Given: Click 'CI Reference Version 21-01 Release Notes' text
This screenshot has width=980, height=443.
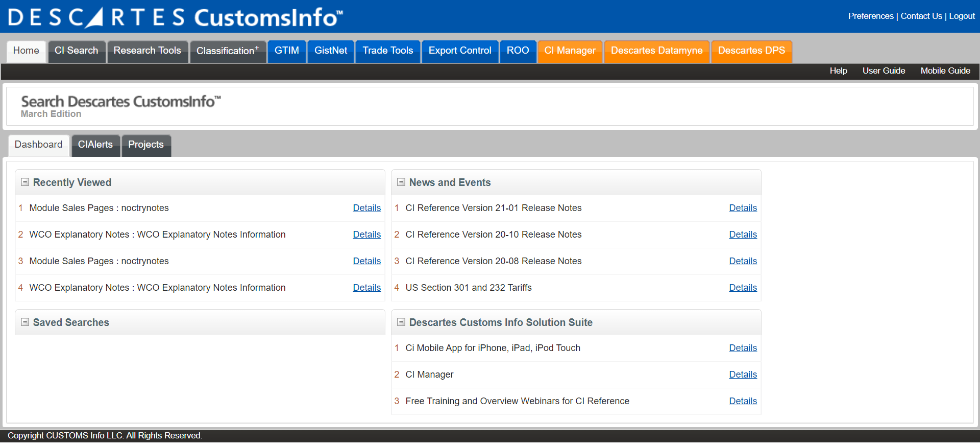Looking at the screenshot, I should [x=494, y=208].
